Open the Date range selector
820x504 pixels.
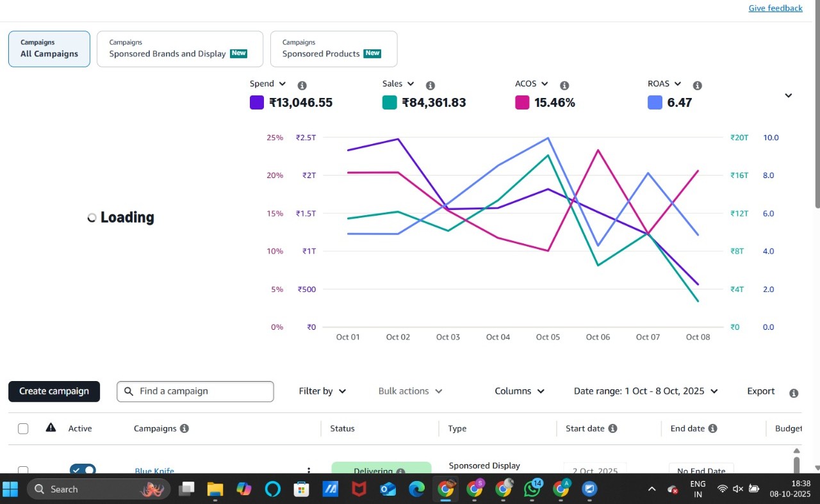646,391
